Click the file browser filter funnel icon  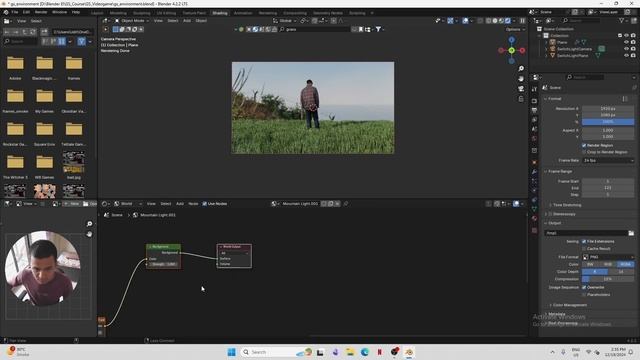(81, 41)
